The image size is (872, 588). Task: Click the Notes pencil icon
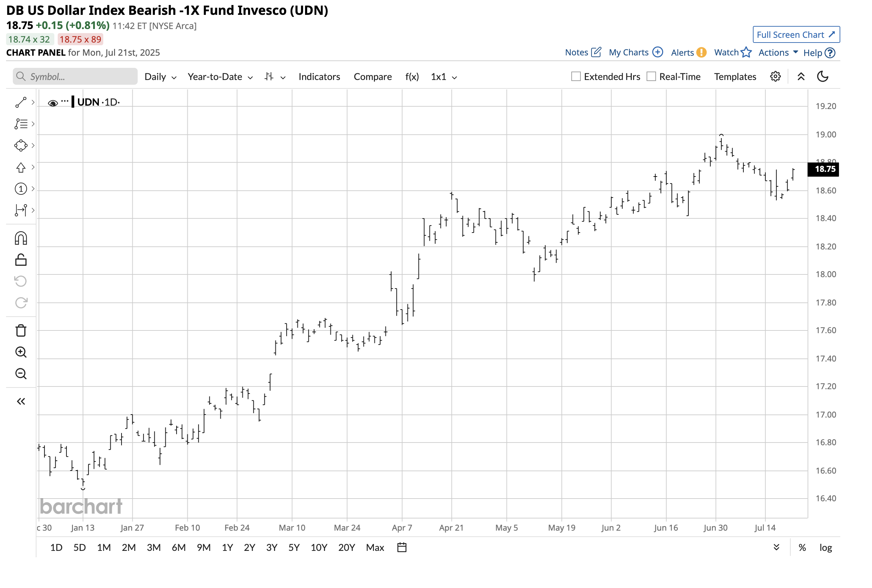pos(596,52)
